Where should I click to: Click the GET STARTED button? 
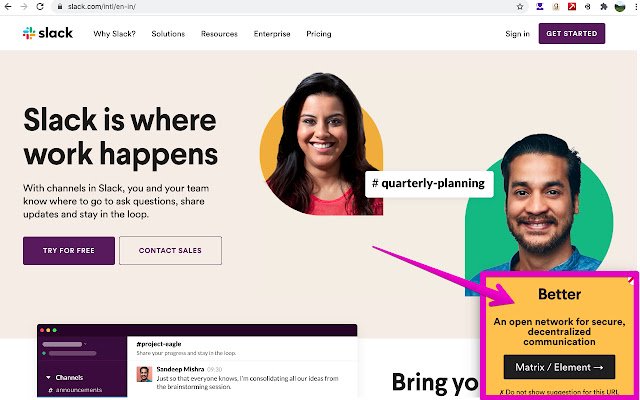tap(572, 33)
